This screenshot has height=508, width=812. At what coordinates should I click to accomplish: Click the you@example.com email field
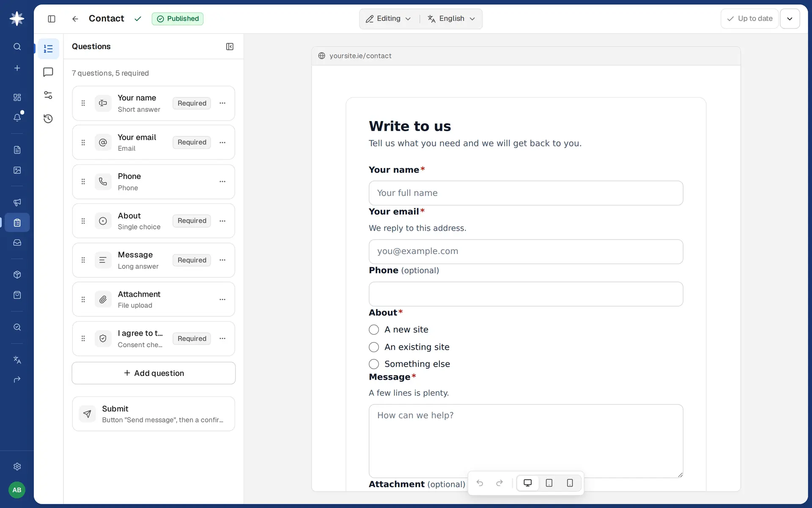(526, 251)
